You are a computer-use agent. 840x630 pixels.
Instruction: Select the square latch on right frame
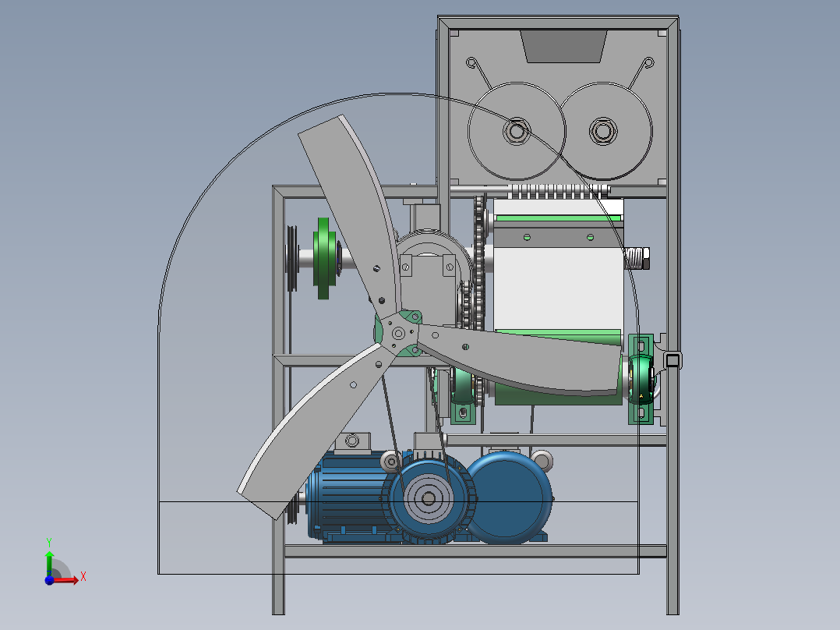click(673, 359)
